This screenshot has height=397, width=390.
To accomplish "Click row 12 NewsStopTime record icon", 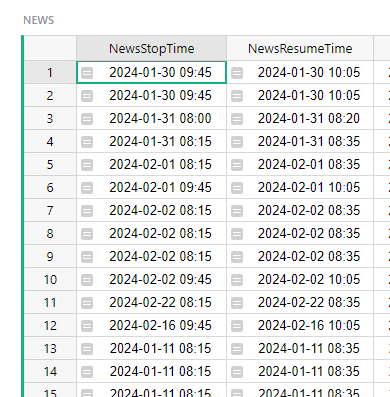I will click(x=87, y=326).
